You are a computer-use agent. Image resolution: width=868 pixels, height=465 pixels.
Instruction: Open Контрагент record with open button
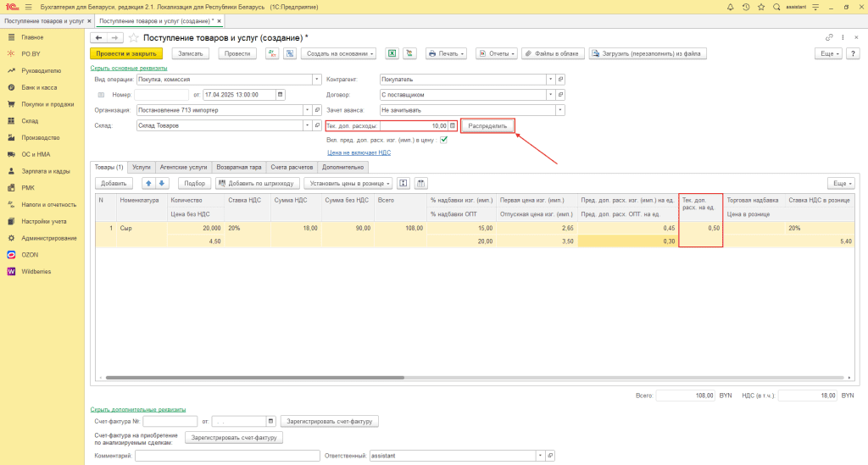pyautogui.click(x=560, y=79)
